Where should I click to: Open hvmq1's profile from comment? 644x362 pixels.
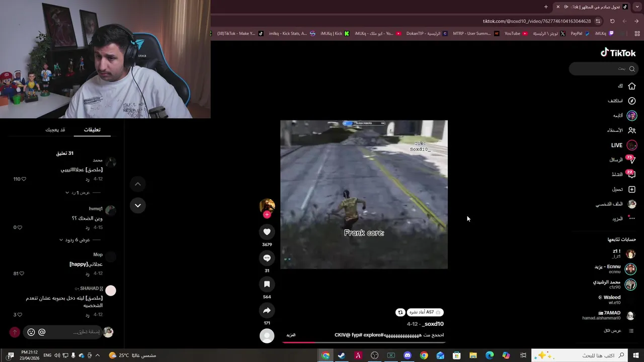[x=96, y=209]
